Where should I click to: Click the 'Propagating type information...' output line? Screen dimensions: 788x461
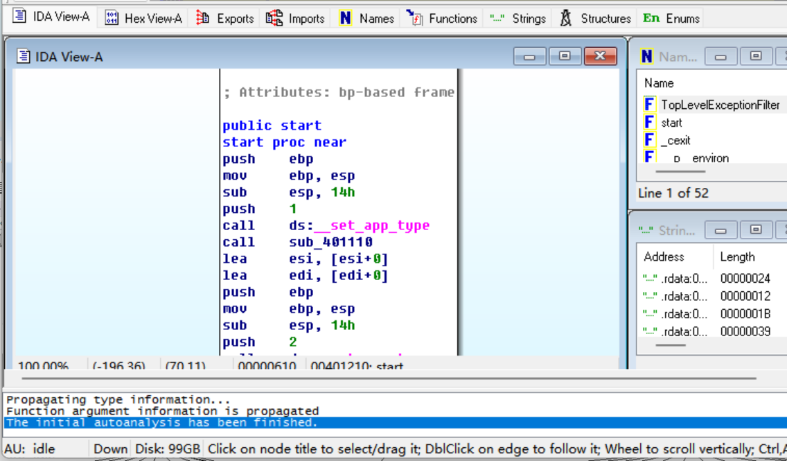(x=118, y=399)
